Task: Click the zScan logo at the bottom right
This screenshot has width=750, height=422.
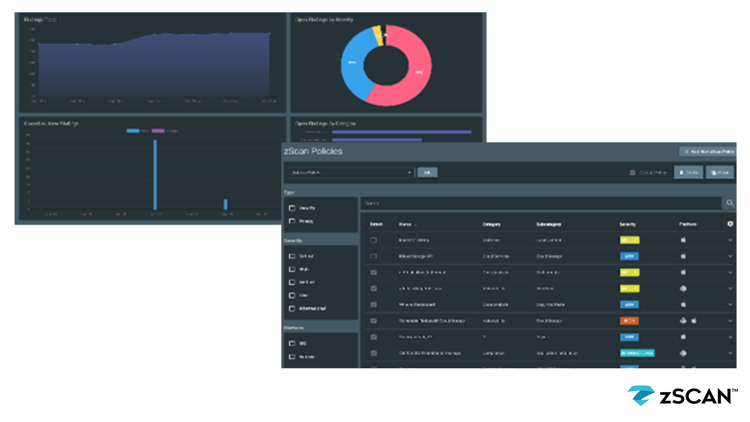Action: tap(682, 396)
